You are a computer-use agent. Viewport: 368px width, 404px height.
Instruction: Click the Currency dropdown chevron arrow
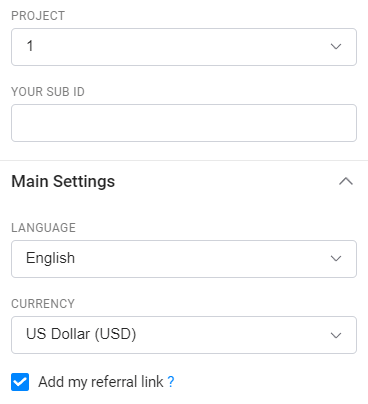(336, 335)
